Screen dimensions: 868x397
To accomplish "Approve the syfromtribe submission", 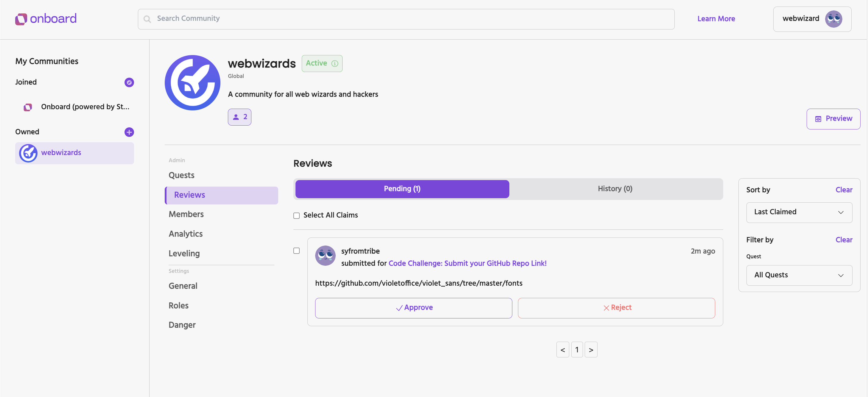I will click(x=413, y=308).
